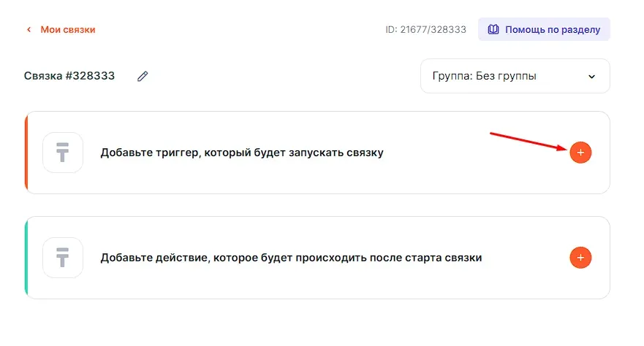Click the chevron arrow of the group selector
This screenshot has width=644, height=346.
(x=592, y=76)
